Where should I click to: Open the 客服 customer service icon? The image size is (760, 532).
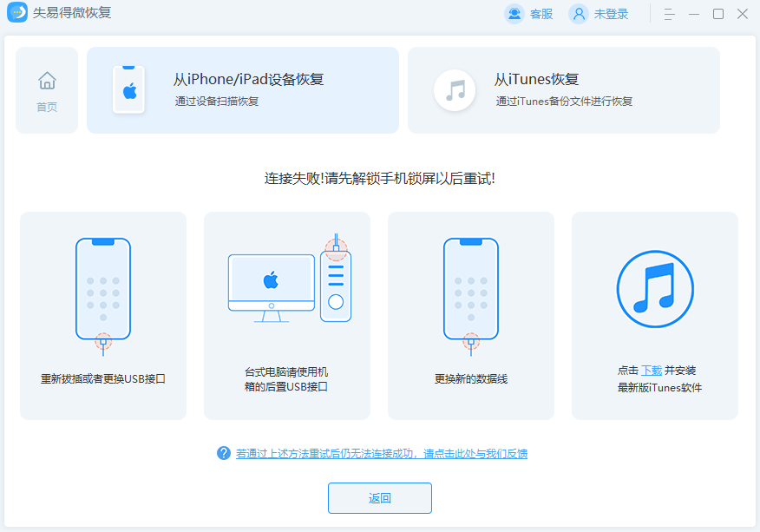(x=515, y=14)
